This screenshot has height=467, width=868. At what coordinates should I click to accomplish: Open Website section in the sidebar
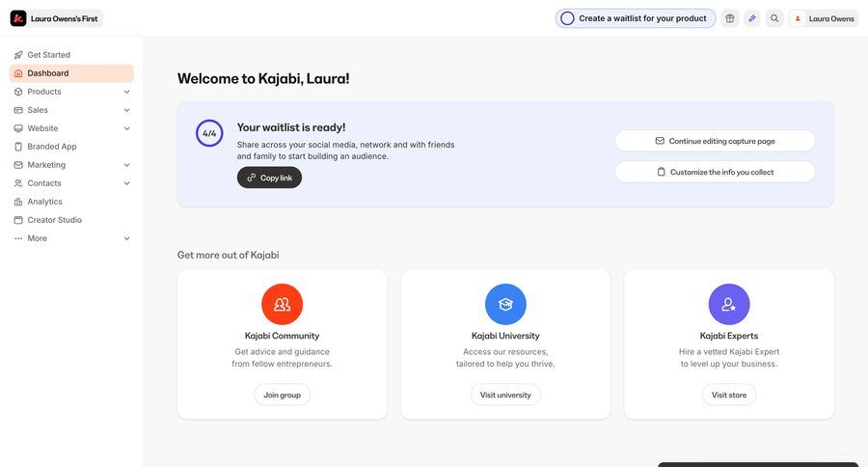click(x=71, y=128)
